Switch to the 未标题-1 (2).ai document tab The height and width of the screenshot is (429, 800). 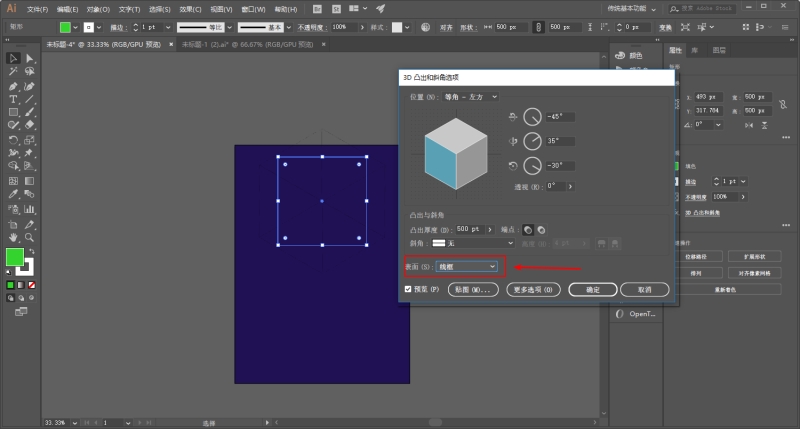[247, 44]
